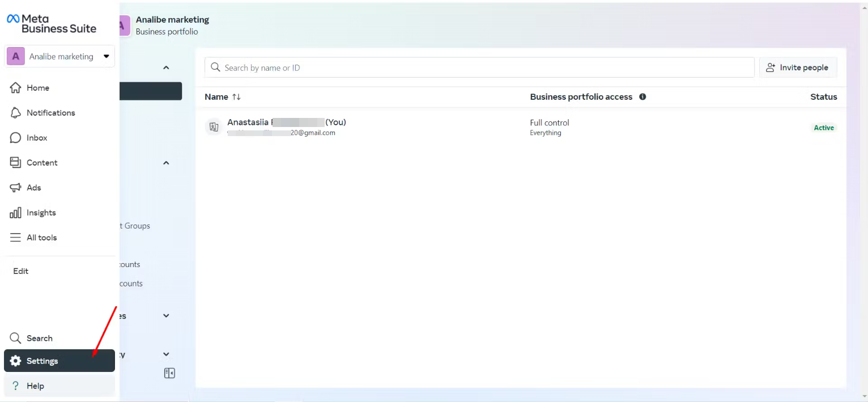Collapse the first settings section chevron
Screen dimensions: 868x402
166,67
